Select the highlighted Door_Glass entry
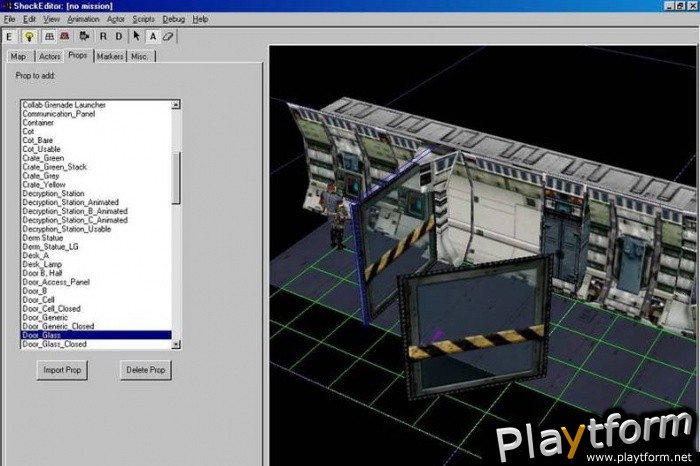This screenshot has width=700, height=466. (96, 335)
